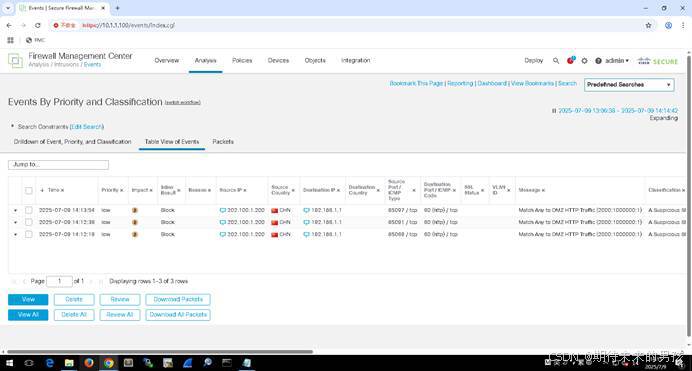Open the help question mark icon
This screenshot has height=371, width=692.
598,61
